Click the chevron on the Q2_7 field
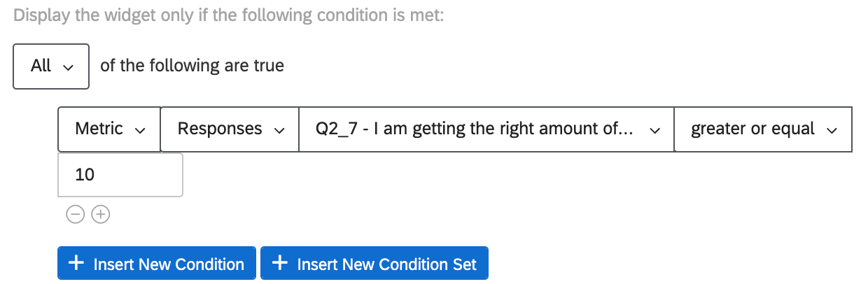 click(x=655, y=129)
